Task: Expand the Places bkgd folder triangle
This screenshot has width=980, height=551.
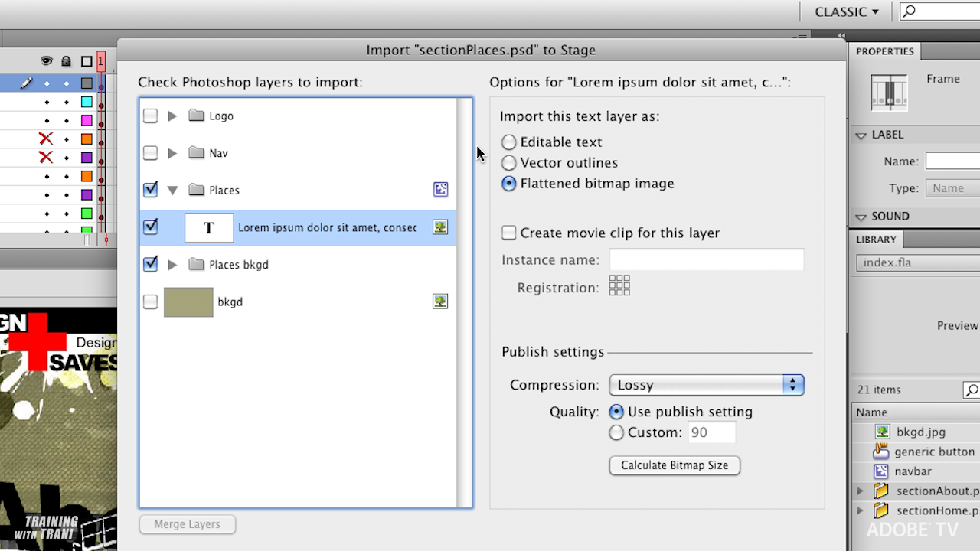Action: click(x=172, y=264)
